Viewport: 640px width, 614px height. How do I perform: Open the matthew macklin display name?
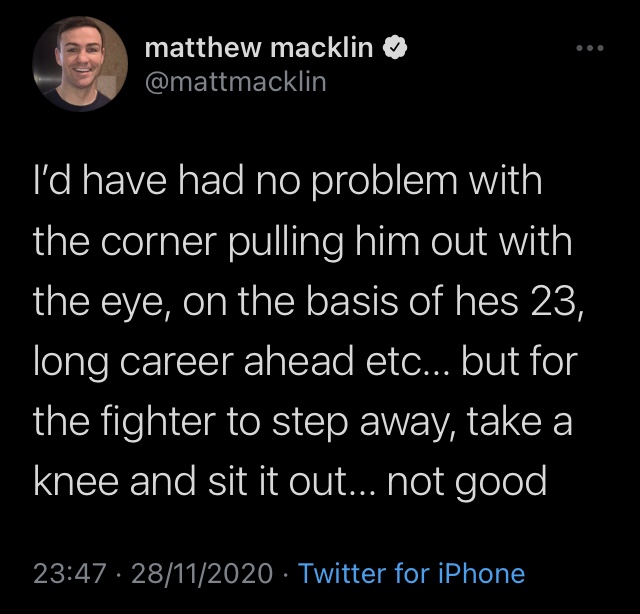pyautogui.click(x=259, y=48)
